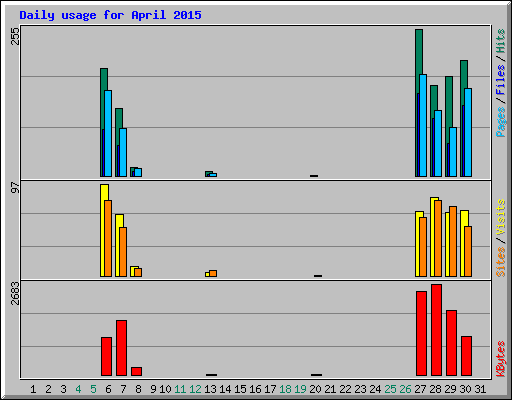Select the 2683 KBytes axis maximum label

(x=16, y=293)
